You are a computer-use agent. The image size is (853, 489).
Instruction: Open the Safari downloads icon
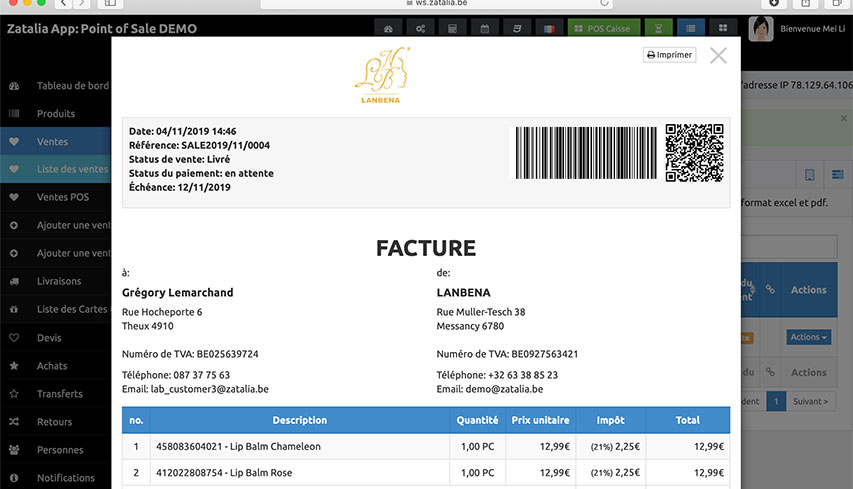tap(774, 3)
